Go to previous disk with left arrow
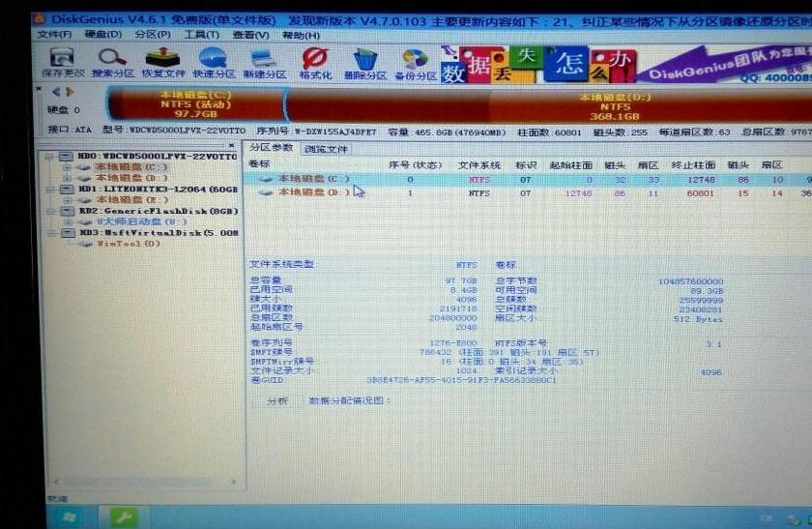812x529 pixels. pos(56,92)
